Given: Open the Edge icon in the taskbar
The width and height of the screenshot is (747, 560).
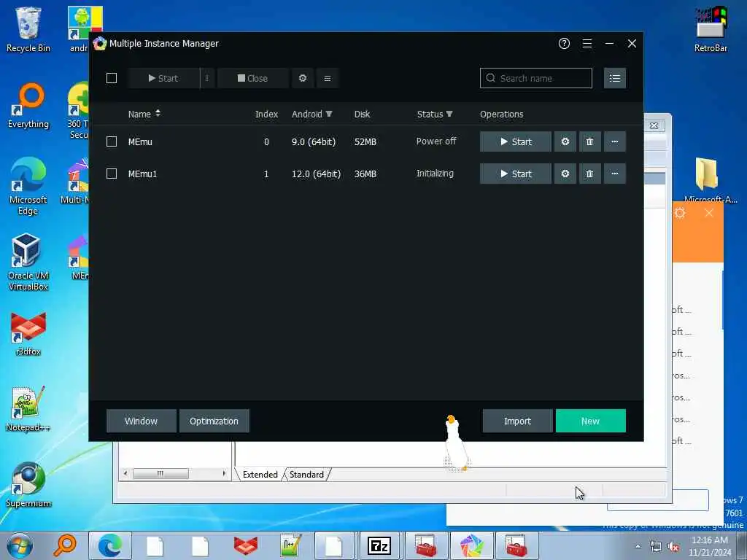Looking at the screenshot, I should (110, 545).
